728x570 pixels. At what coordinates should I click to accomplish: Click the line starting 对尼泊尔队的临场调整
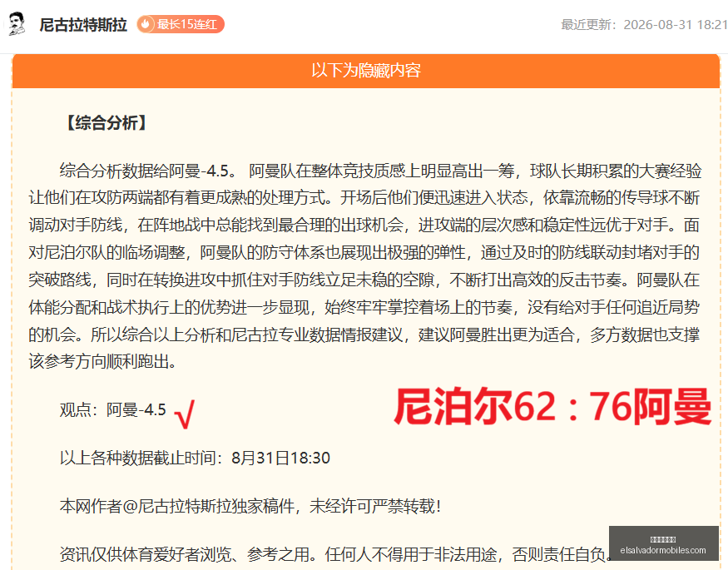coord(364,252)
